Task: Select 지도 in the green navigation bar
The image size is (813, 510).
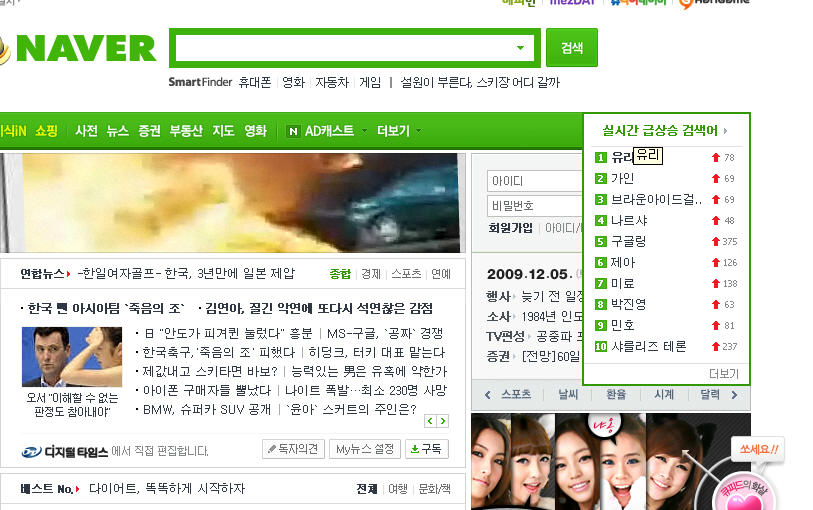Action: [x=223, y=131]
